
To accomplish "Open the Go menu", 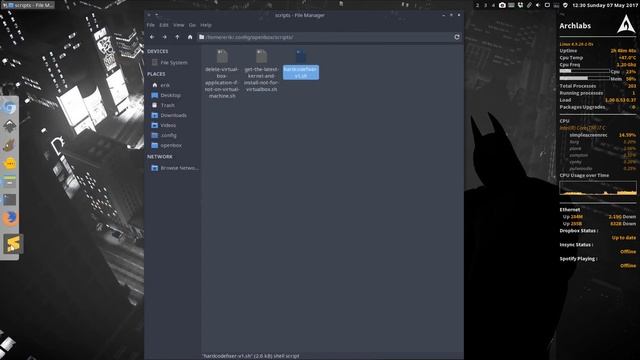I will tap(192, 25).
